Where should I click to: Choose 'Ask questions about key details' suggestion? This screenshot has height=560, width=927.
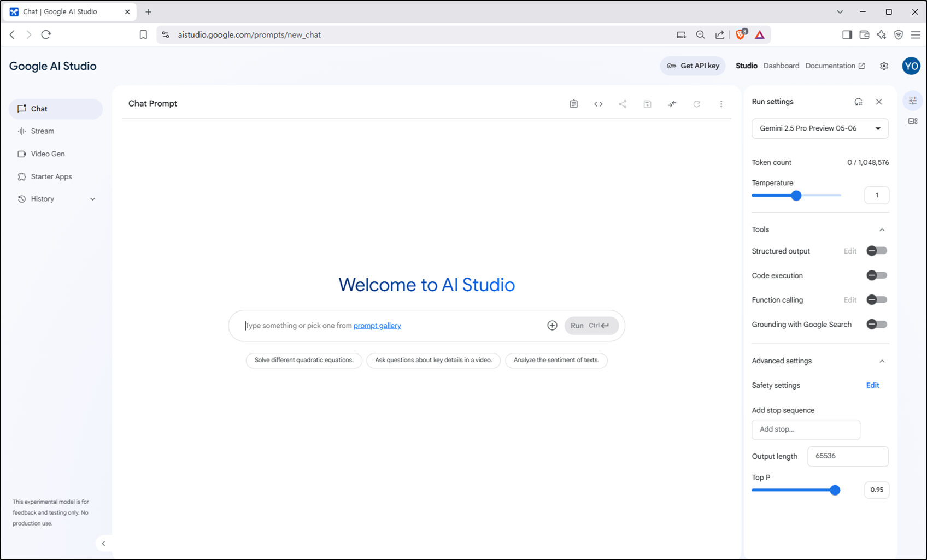[x=433, y=360]
